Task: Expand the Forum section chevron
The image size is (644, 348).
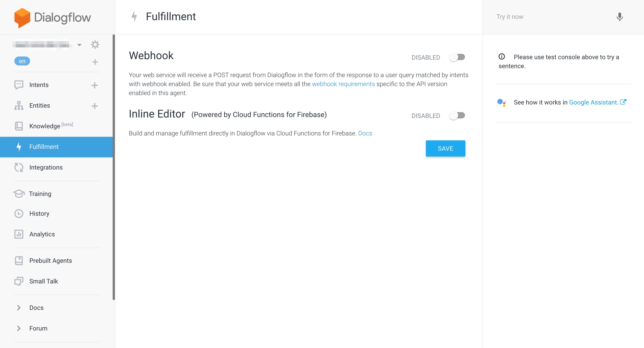Action: click(19, 328)
